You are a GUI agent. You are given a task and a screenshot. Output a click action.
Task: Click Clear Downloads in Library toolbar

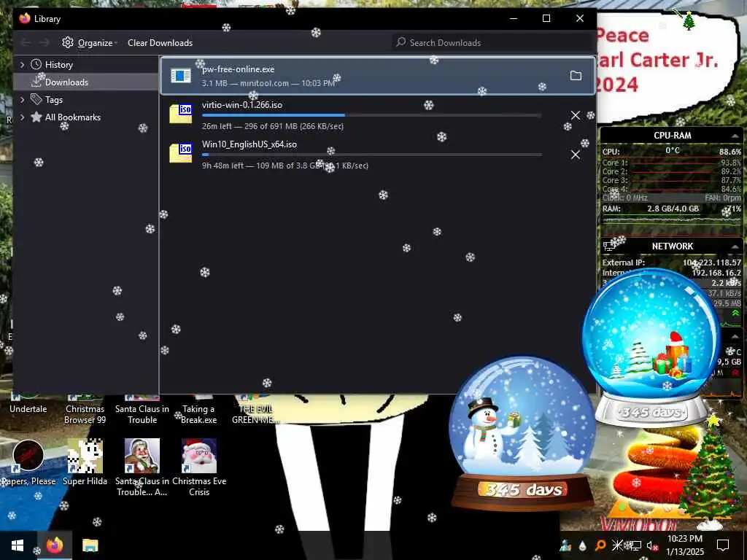pyautogui.click(x=160, y=43)
